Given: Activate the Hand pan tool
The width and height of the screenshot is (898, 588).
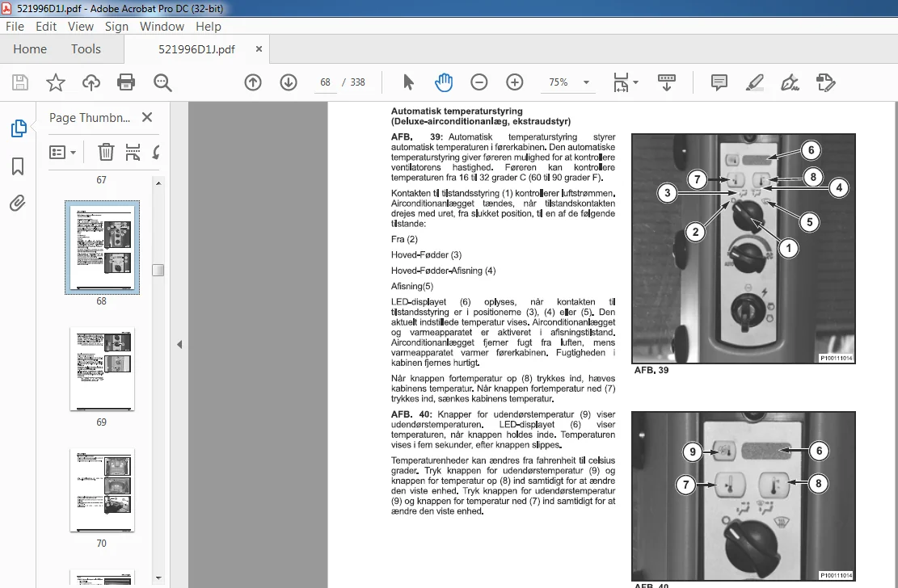Looking at the screenshot, I should [x=443, y=82].
